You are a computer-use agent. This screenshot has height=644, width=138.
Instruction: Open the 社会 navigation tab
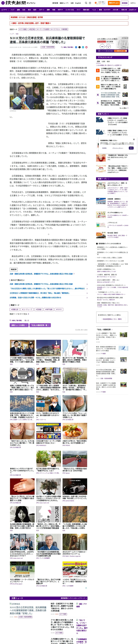[x=24, y=10]
